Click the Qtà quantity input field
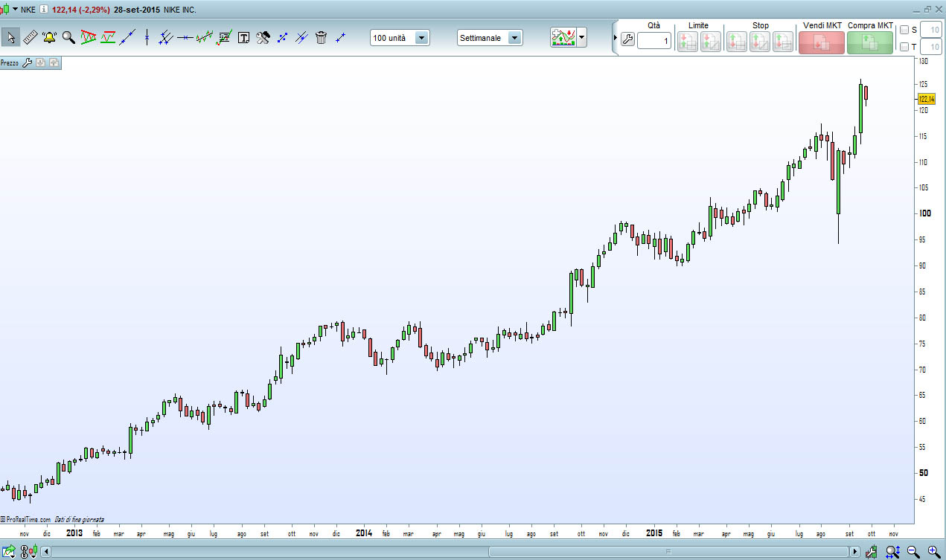The width and height of the screenshot is (946, 560). coord(655,41)
